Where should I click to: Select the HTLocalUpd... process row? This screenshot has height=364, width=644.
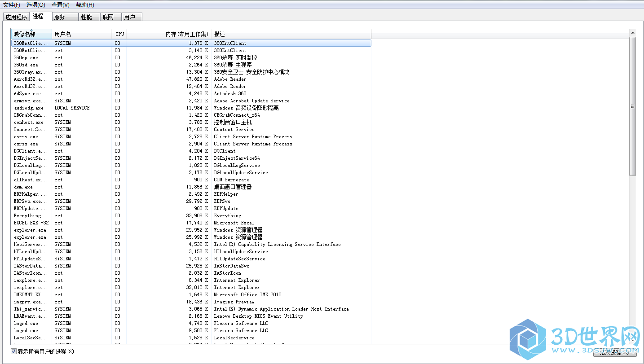click(191, 251)
